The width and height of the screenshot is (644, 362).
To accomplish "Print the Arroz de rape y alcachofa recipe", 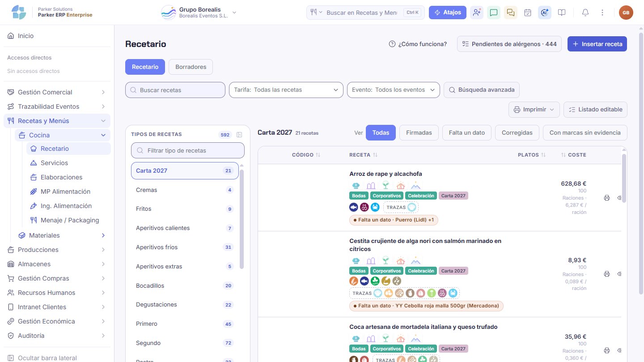I will coord(607,198).
